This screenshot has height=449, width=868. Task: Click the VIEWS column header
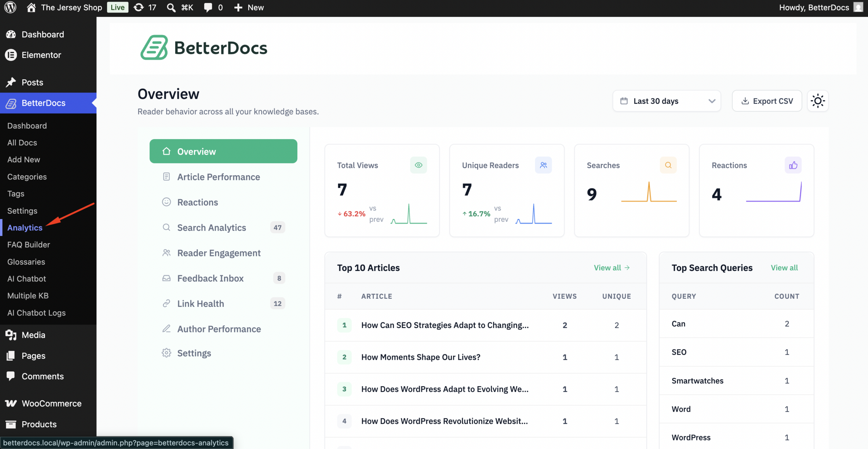[x=565, y=296]
